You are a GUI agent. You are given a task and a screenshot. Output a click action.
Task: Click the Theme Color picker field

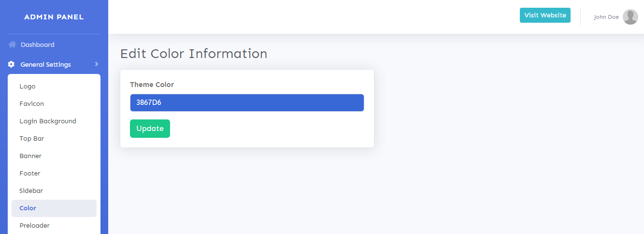pyautogui.click(x=246, y=102)
